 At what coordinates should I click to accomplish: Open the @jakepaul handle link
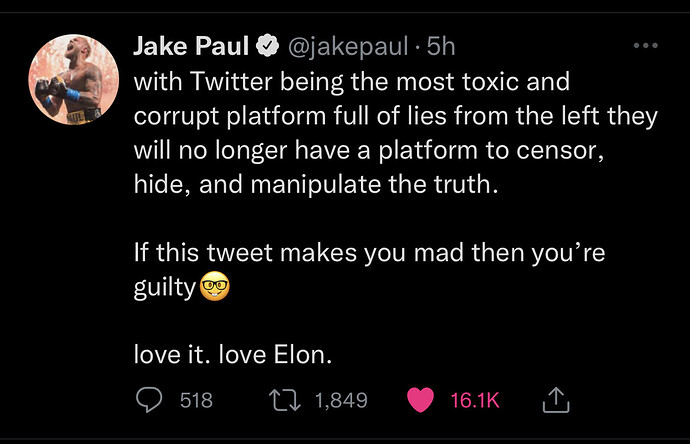(x=348, y=46)
